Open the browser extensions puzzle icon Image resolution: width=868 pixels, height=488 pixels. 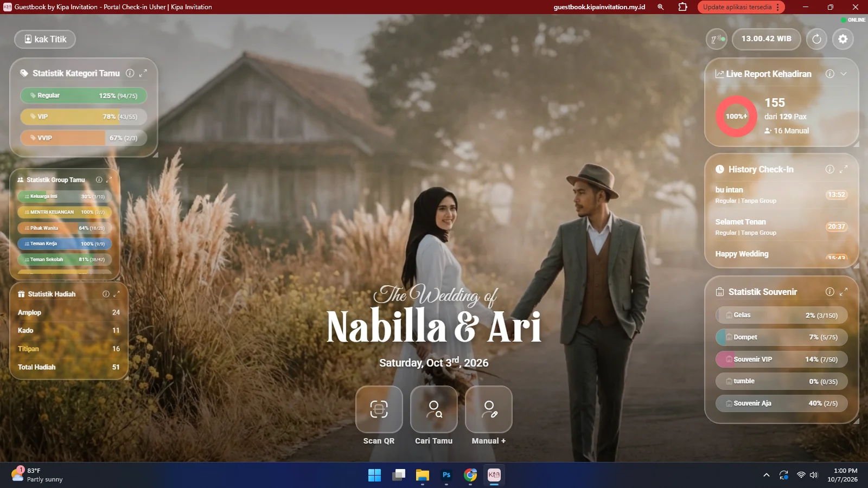(682, 7)
